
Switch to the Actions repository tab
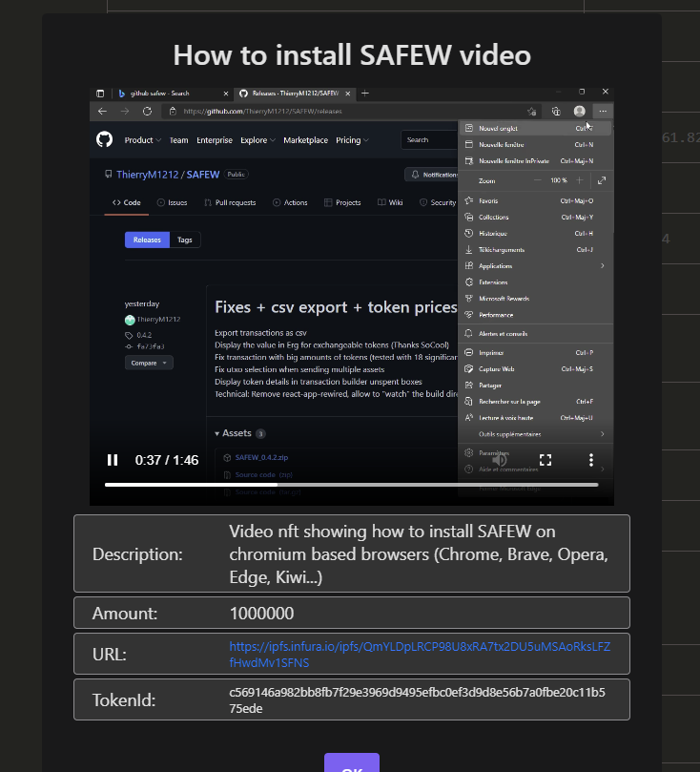(290, 203)
